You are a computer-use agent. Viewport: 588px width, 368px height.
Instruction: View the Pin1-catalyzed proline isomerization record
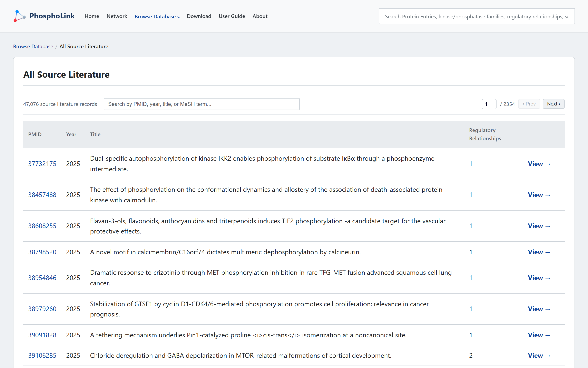[539, 335]
